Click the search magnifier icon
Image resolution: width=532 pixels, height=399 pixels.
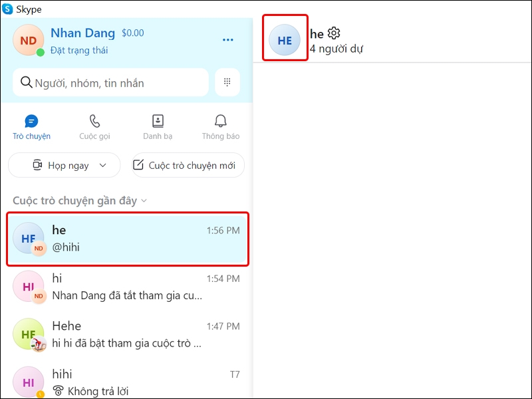[27, 82]
